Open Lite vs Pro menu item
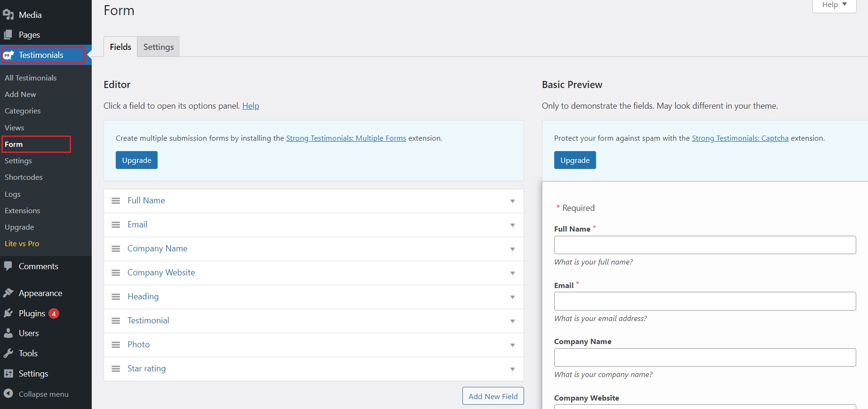This screenshot has width=868, height=409. click(x=22, y=243)
